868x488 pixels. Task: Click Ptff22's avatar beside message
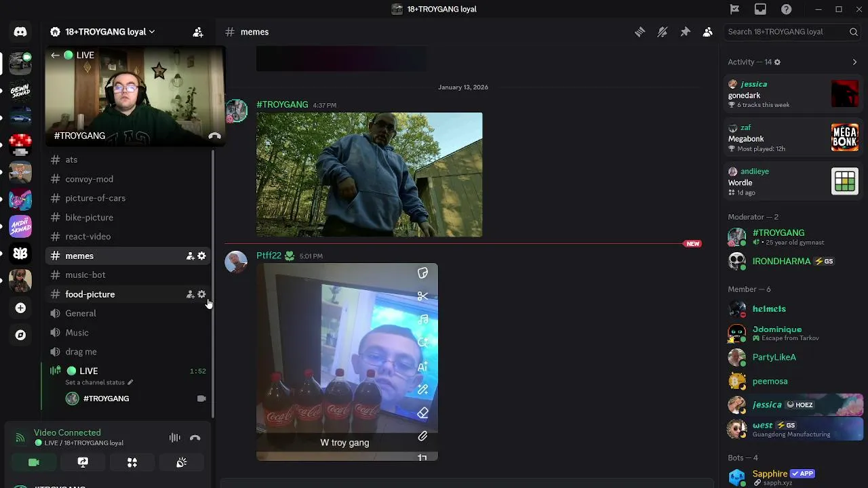[x=236, y=262]
